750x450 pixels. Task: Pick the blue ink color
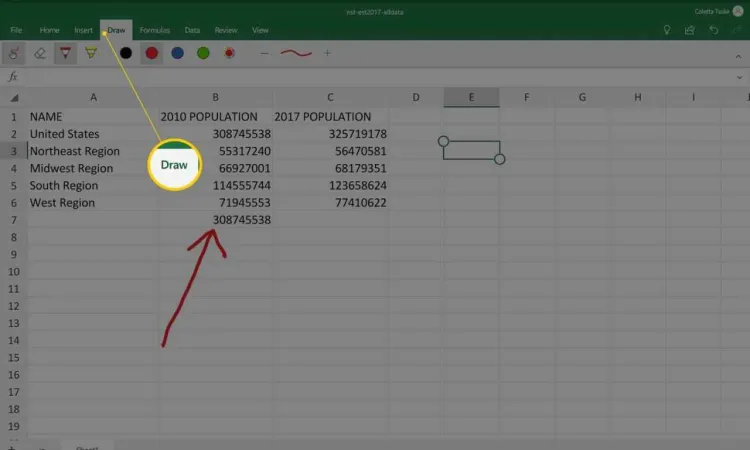[177, 53]
